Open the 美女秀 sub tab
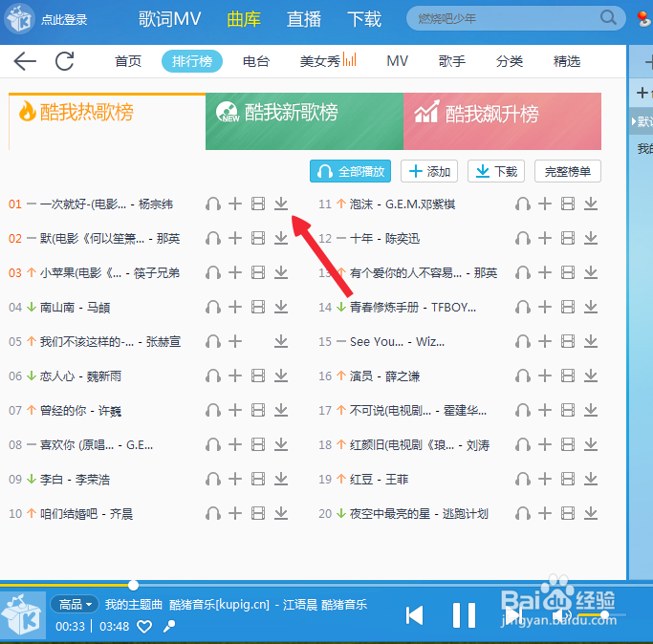 [x=328, y=61]
